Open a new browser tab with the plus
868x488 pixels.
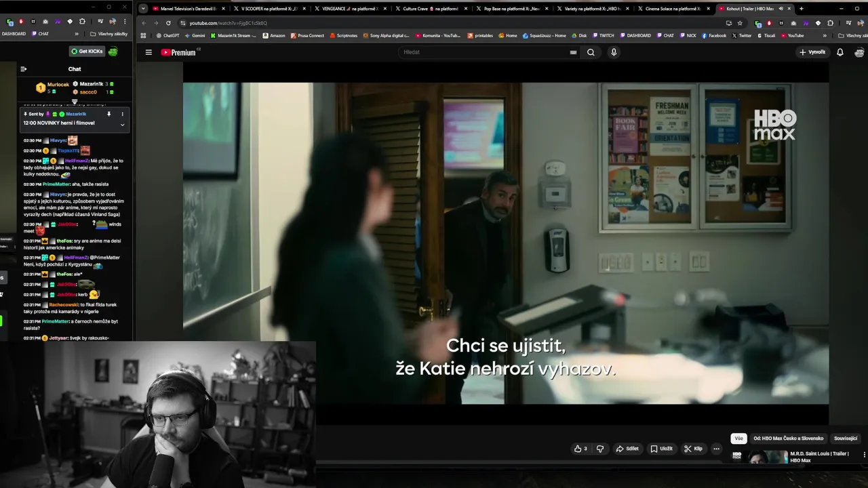(x=802, y=9)
